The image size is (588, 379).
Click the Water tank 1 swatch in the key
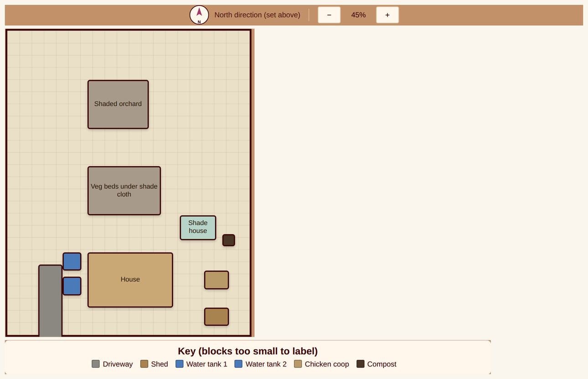[x=180, y=364]
